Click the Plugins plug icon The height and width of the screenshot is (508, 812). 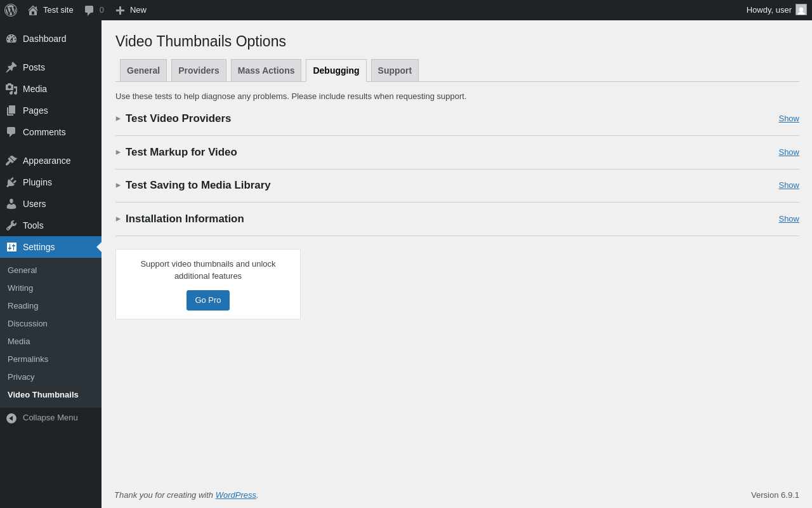click(11, 182)
